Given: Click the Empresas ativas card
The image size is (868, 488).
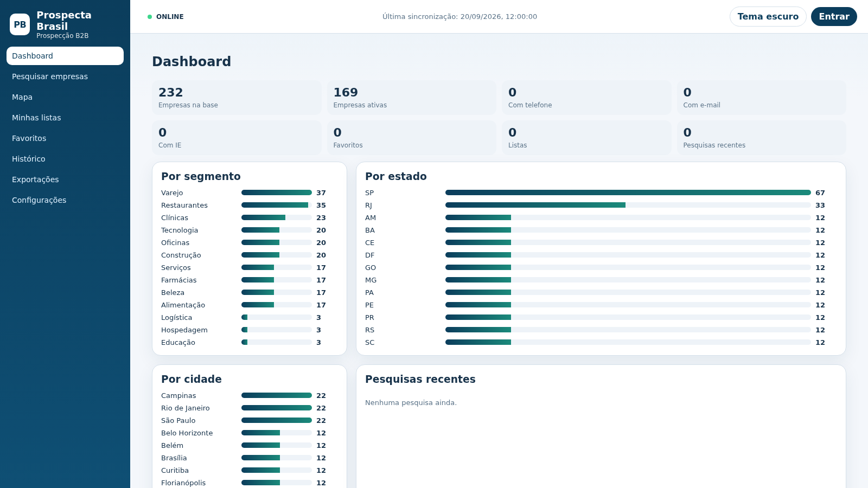Looking at the screenshot, I should pyautogui.click(x=412, y=98).
